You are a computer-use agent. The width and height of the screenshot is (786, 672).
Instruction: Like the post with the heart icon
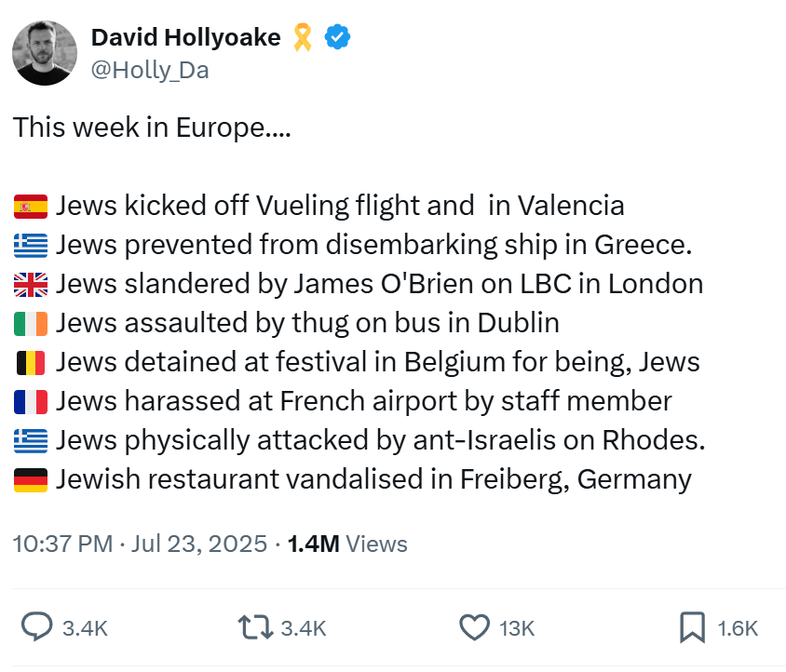coord(475,627)
